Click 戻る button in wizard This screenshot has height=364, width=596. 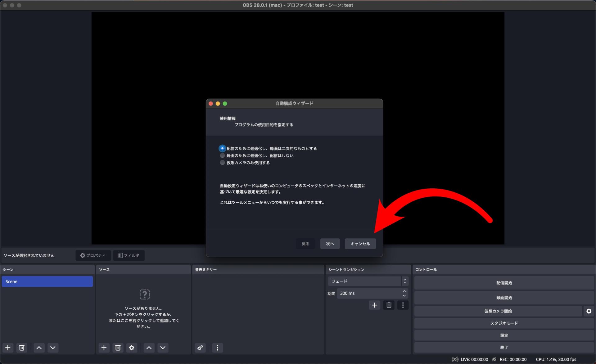pyautogui.click(x=305, y=244)
